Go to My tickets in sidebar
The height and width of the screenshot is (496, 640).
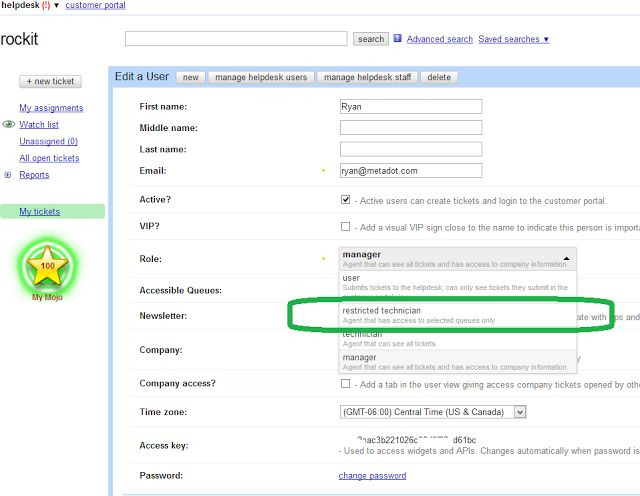40,211
